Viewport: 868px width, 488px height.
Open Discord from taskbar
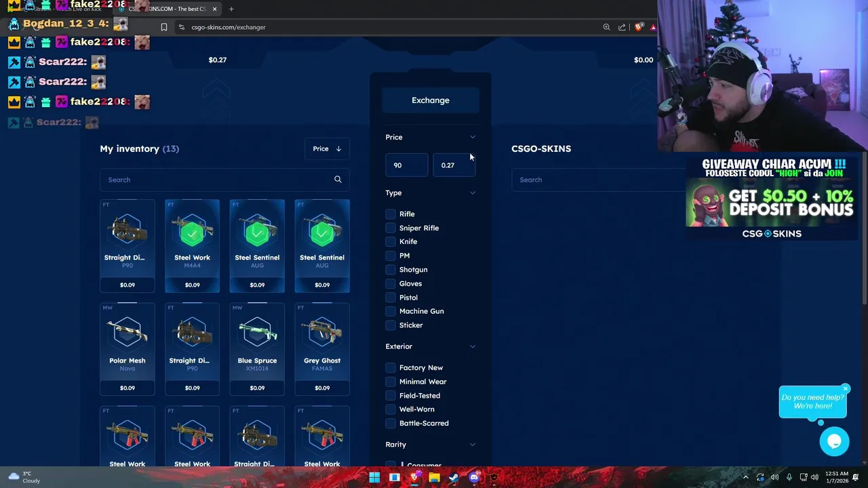click(474, 477)
